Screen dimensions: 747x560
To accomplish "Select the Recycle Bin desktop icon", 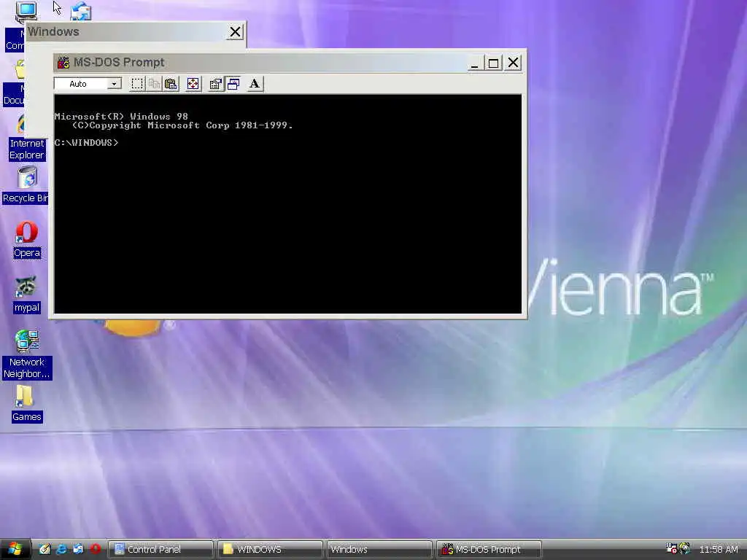I will 25,184.
